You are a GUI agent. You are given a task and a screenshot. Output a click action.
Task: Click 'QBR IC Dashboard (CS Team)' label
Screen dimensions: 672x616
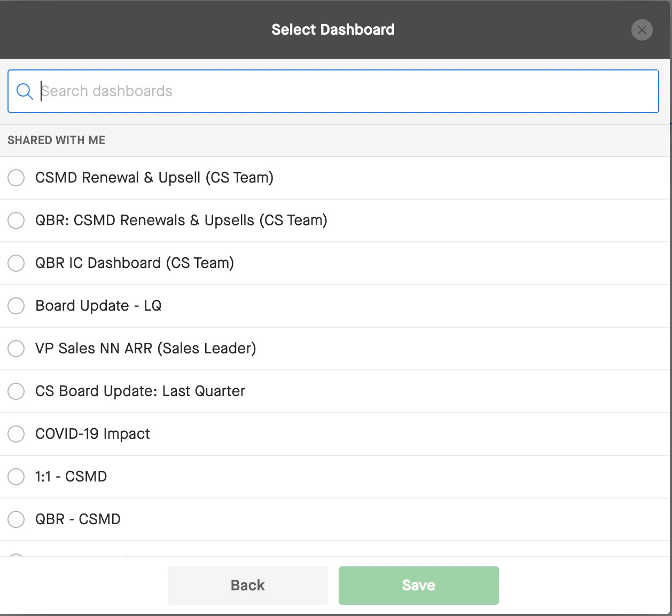click(135, 263)
